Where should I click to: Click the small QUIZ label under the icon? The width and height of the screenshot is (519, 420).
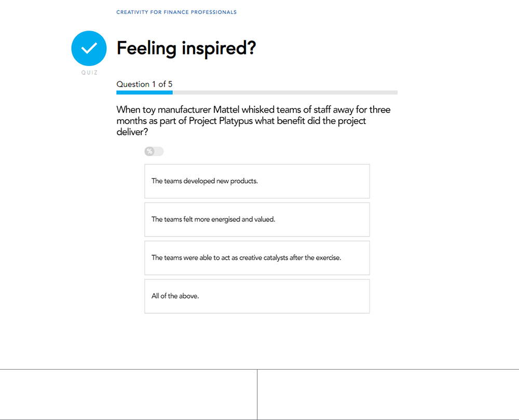tap(89, 73)
